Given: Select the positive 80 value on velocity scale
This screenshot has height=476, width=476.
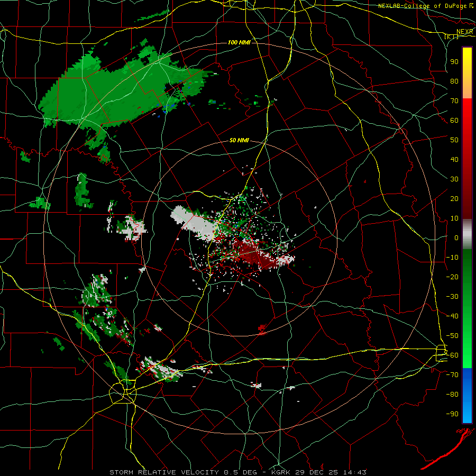Looking at the screenshot, I should (x=454, y=81).
